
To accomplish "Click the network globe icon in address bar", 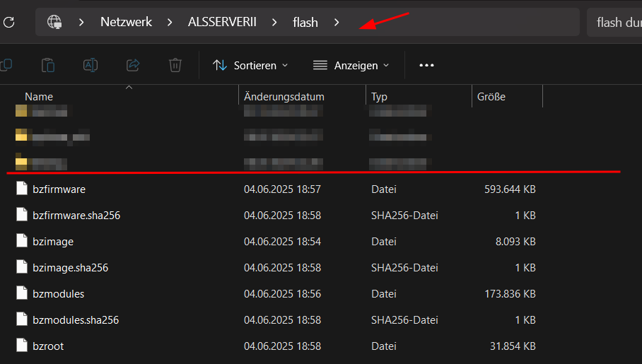I will 54,22.
